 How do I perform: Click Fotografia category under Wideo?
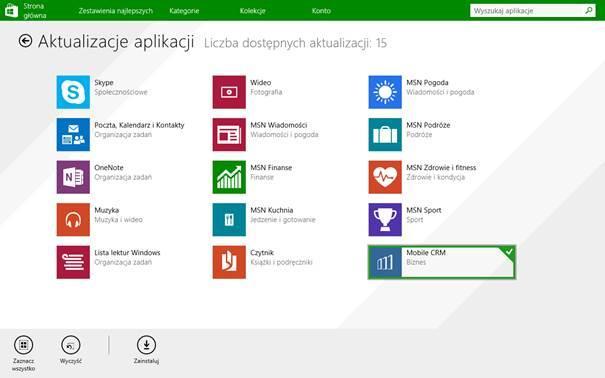coord(266,92)
